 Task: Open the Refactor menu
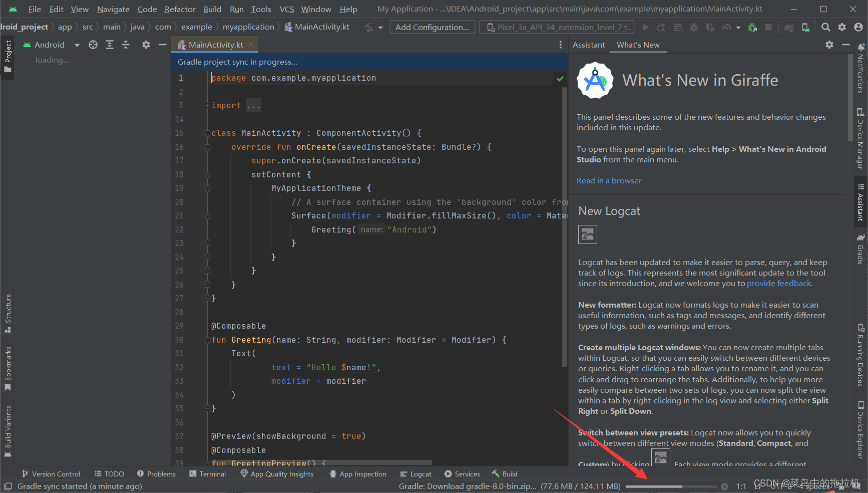(180, 9)
